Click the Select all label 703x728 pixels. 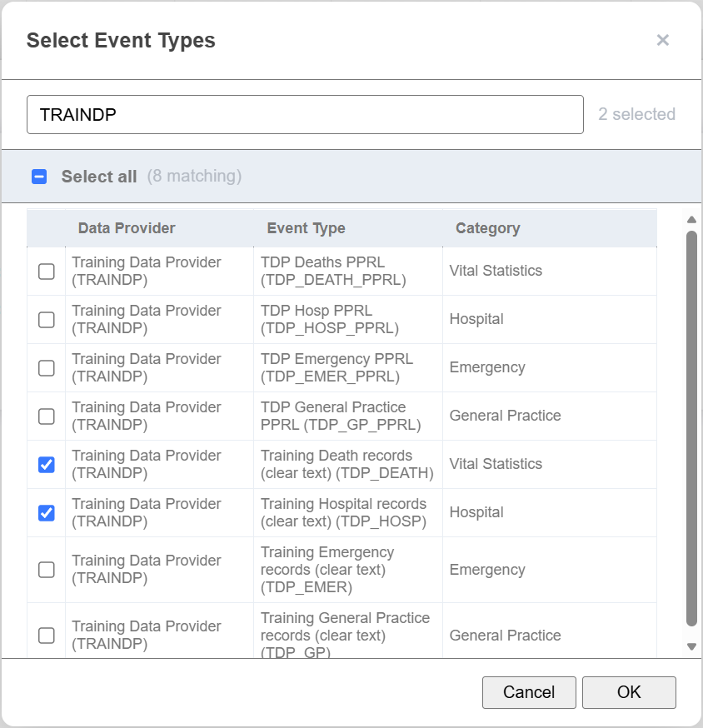pos(99,177)
